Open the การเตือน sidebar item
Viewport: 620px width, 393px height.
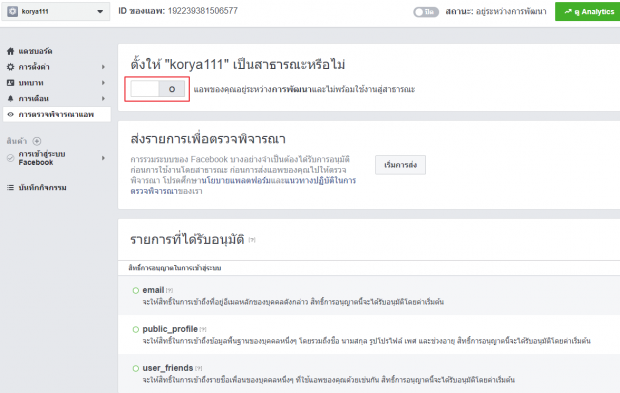point(34,98)
